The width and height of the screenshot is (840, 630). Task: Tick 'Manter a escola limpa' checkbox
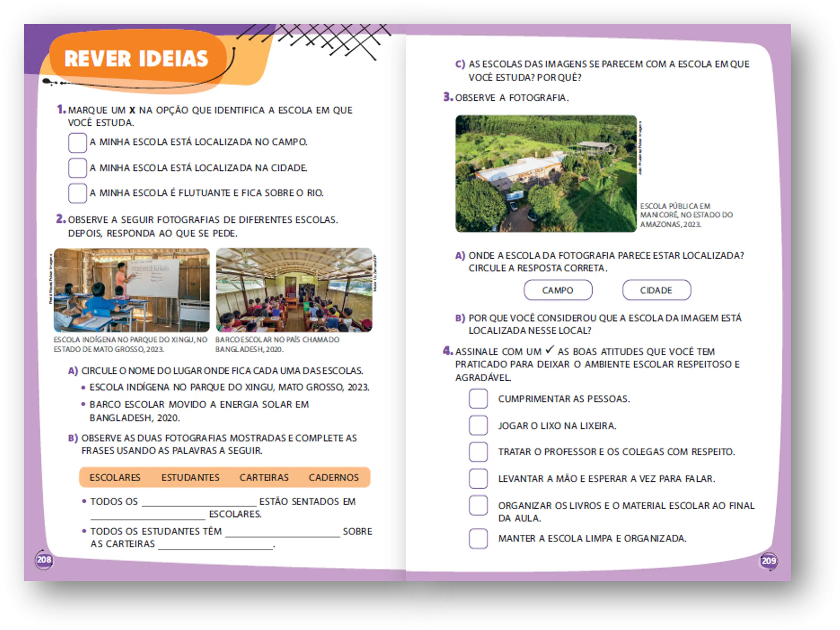478,539
